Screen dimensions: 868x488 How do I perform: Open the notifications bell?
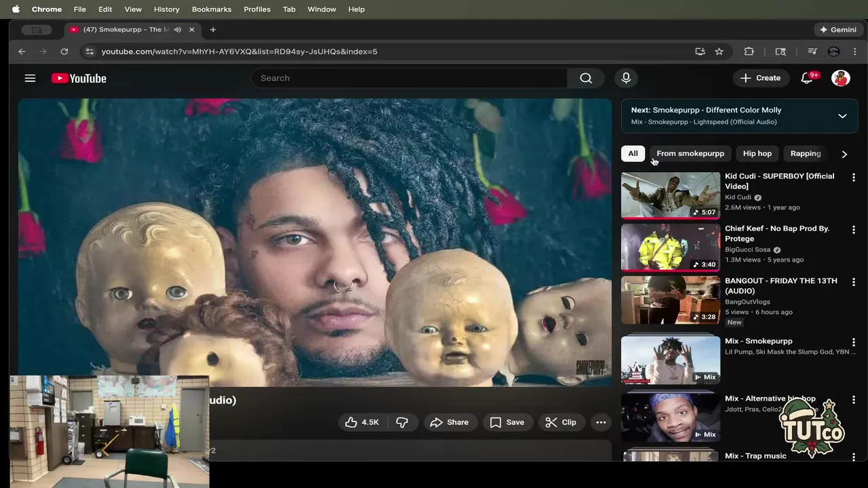point(806,78)
